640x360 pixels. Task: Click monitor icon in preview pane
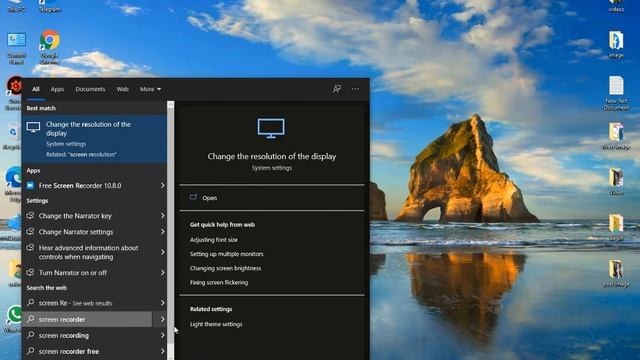(x=271, y=128)
